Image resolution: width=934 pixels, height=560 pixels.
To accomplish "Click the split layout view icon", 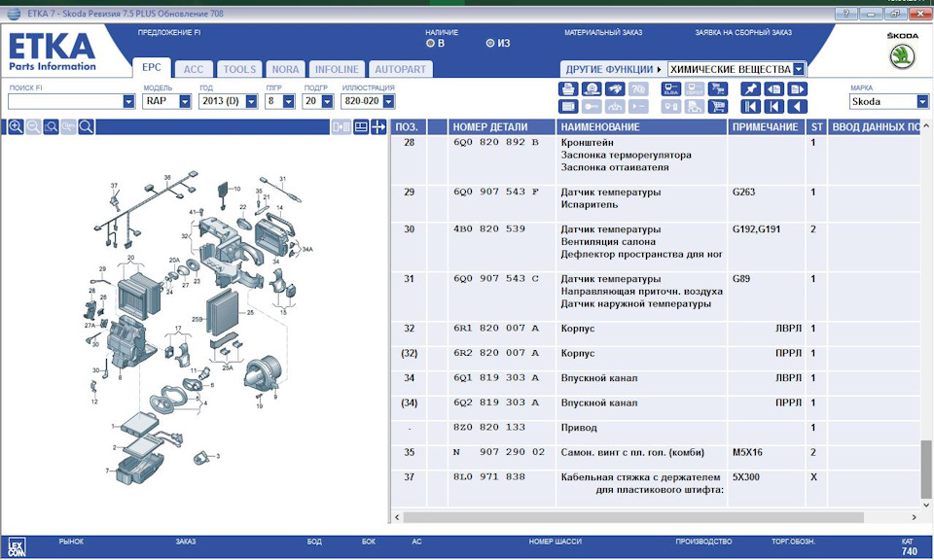I will point(361,126).
